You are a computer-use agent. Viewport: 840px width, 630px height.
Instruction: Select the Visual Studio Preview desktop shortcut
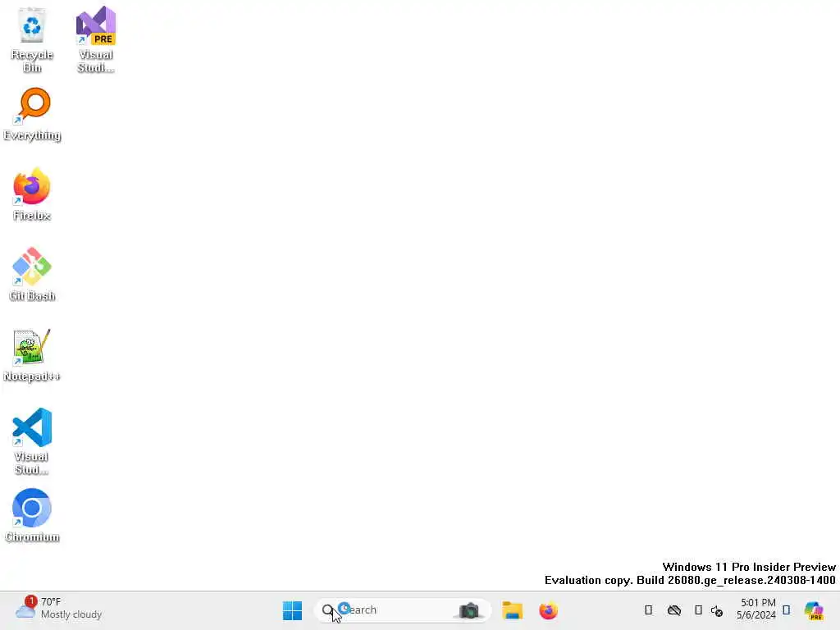96,39
